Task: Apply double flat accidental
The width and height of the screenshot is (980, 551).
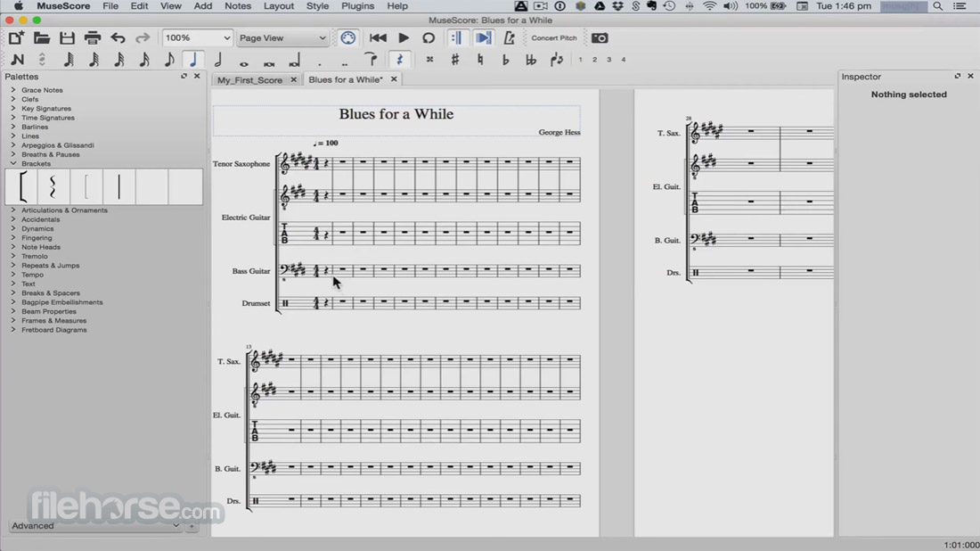Action: pos(531,60)
